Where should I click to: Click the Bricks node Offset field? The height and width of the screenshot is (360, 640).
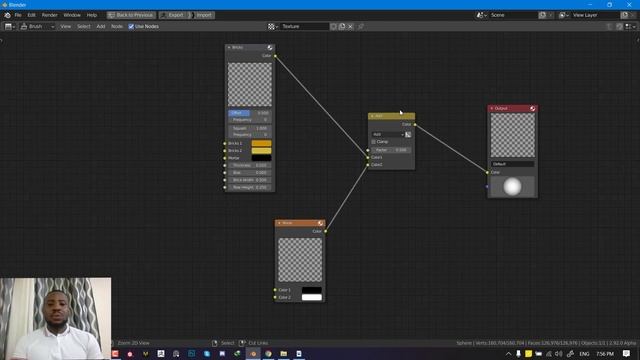[249, 113]
